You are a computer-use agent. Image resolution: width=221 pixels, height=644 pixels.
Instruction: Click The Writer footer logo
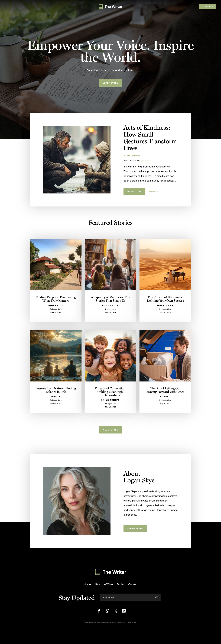110,572
